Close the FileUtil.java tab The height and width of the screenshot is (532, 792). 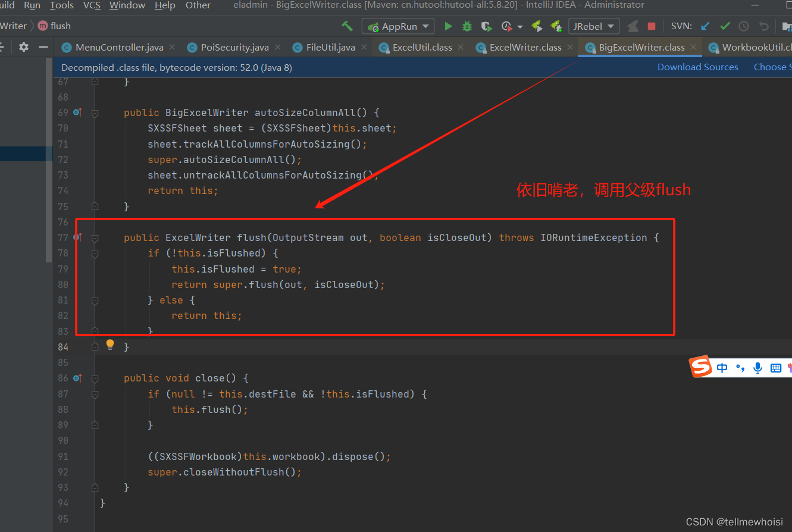tap(364, 47)
